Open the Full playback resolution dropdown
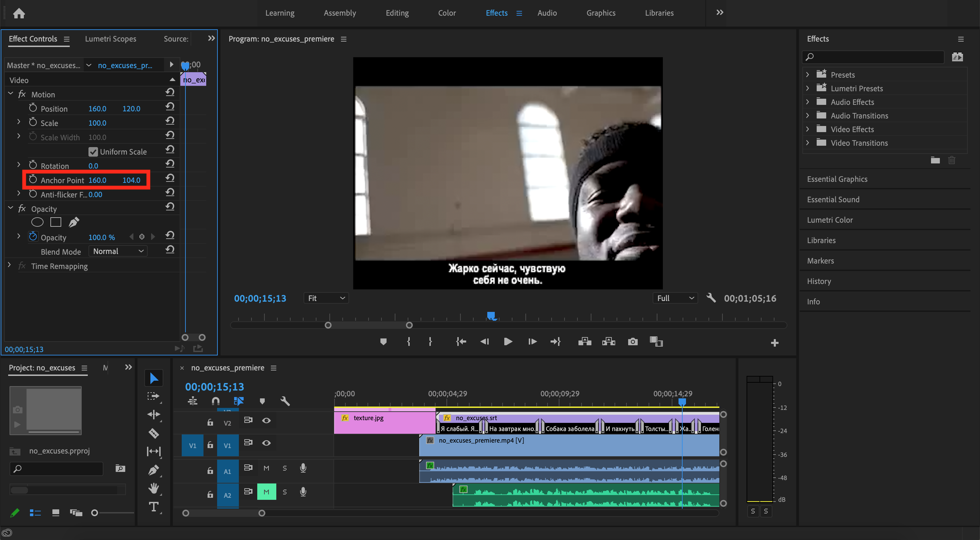The height and width of the screenshot is (540, 980). 675,298
